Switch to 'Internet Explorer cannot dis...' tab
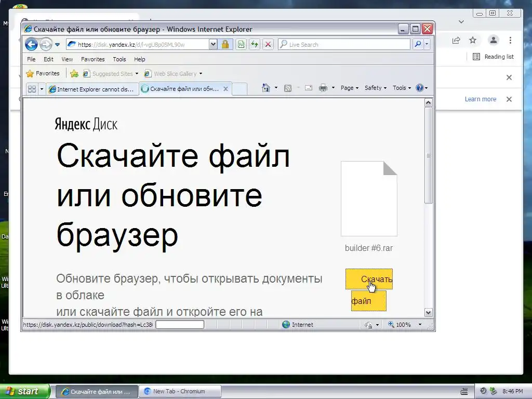The image size is (532, 399). pos(92,89)
